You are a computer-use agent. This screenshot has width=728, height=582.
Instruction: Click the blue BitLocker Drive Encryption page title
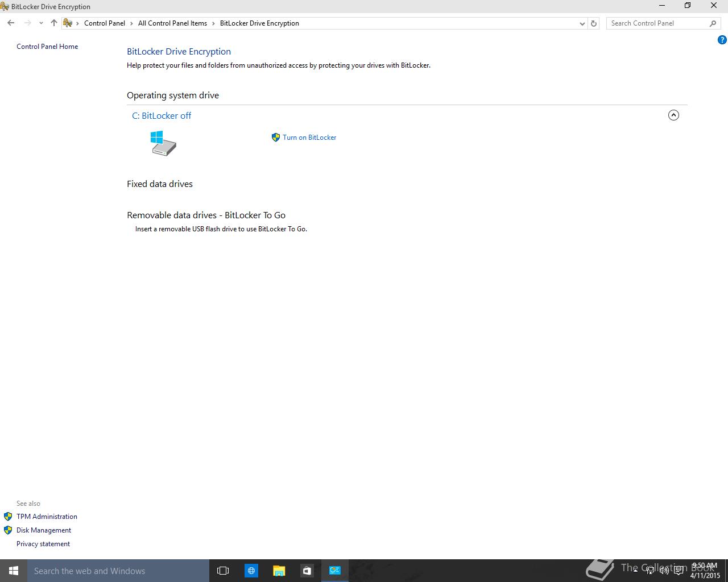click(x=179, y=52)
